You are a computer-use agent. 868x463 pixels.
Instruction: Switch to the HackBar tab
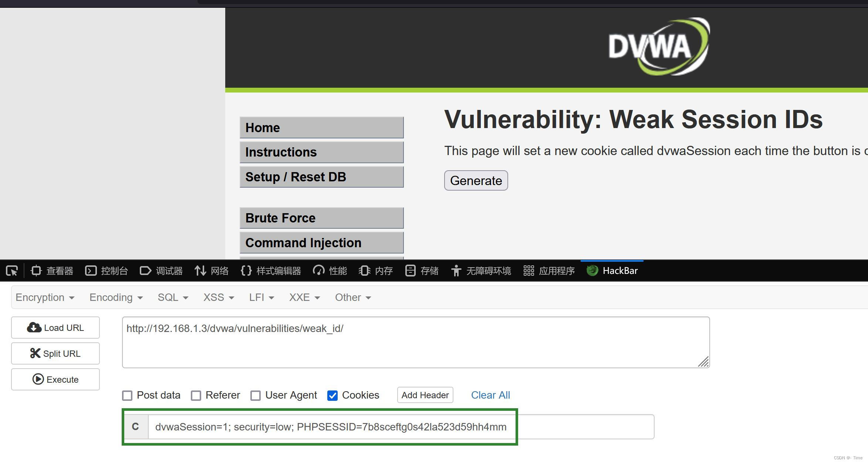[x=612, y=271]
